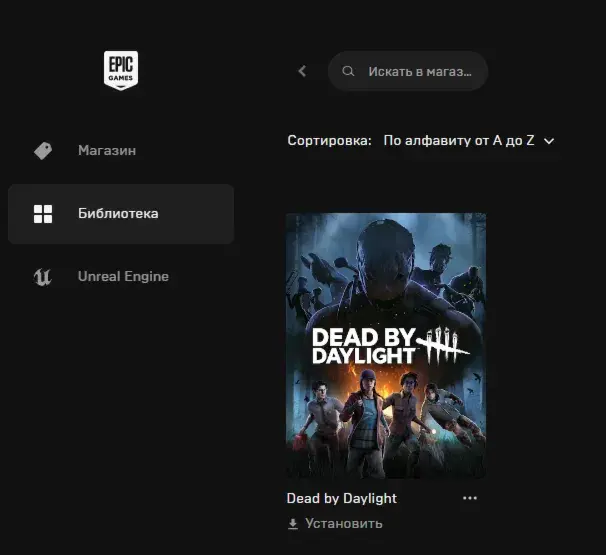This screenshot has width=606, height=555.
Task: Click the Dead by Daylight logo on the cover
Action: [x=391, y=346]
